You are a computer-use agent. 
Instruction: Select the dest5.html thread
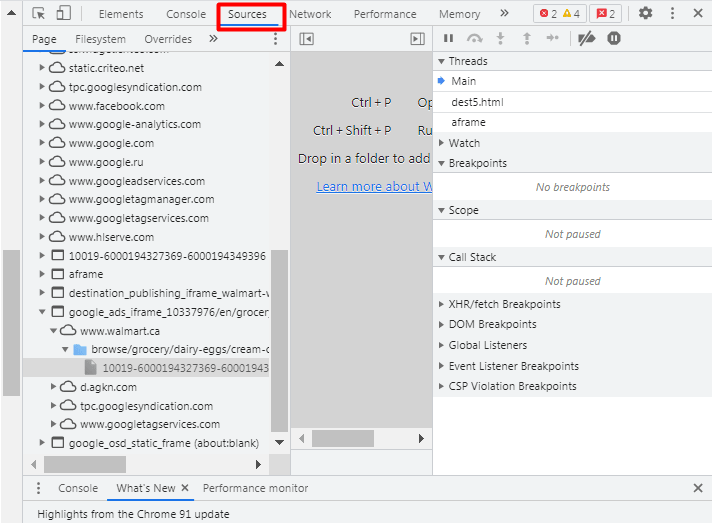click(572, 102)
